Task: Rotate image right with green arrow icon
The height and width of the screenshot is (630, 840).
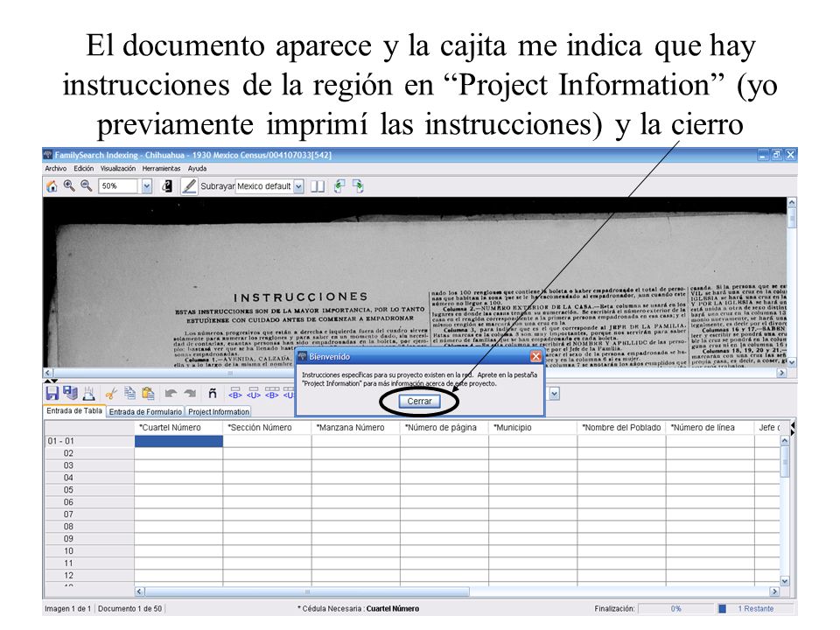Action: (358, 186)
